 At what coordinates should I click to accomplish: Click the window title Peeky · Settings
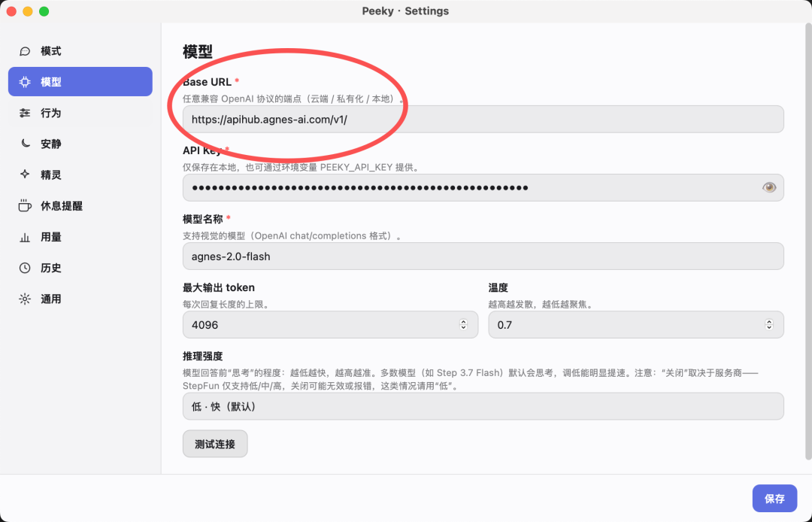click(405, 11)
